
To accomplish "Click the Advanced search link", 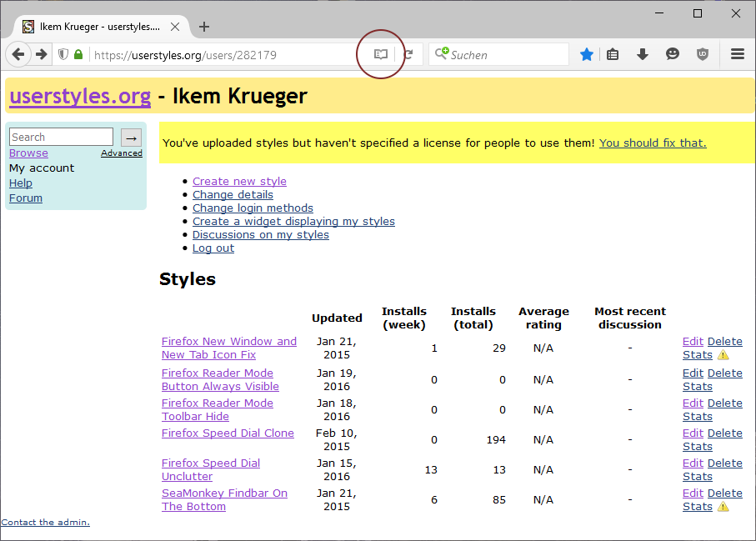I will [x=122, y=153].
